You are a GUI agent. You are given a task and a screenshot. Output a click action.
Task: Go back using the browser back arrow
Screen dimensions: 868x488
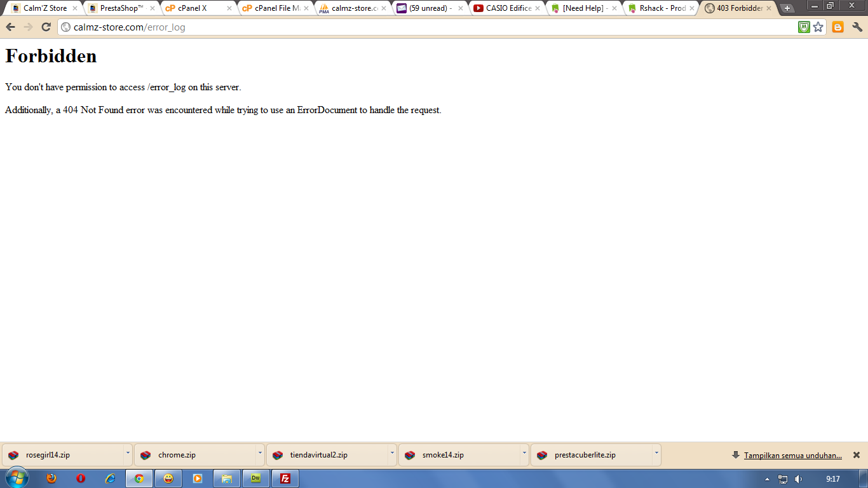pyautogui.click(x=10, y=27)
